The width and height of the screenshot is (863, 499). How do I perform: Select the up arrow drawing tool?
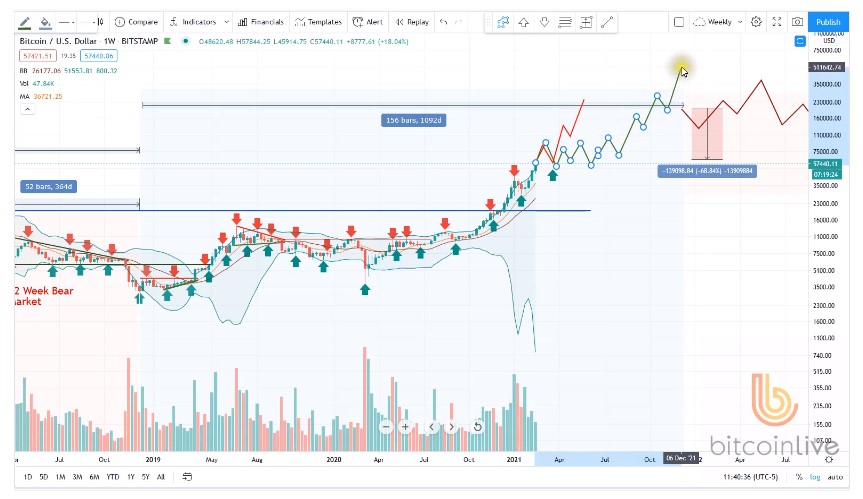[523, 22]
